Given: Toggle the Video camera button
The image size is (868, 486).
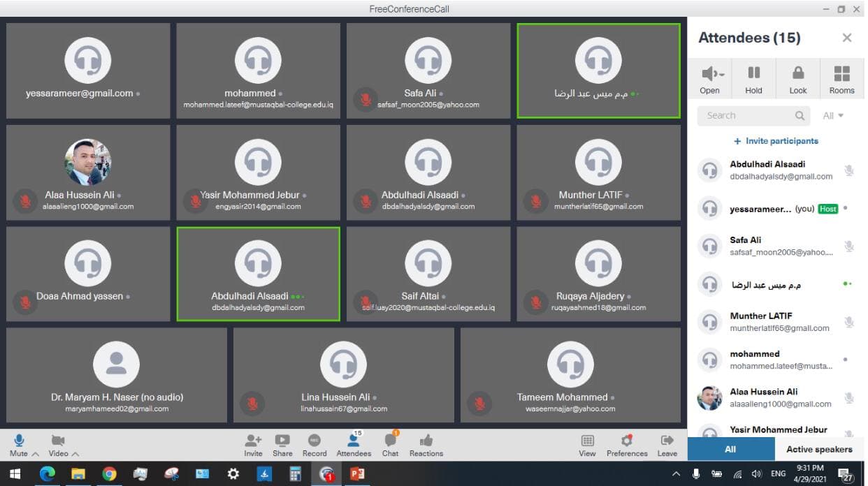Looking at the screenshot, I should 57,441.
